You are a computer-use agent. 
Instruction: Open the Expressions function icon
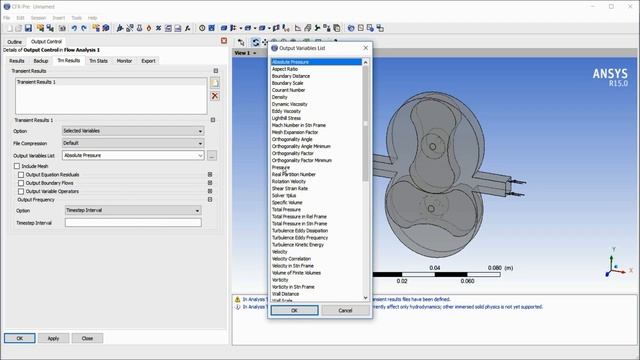click(187, 28)
